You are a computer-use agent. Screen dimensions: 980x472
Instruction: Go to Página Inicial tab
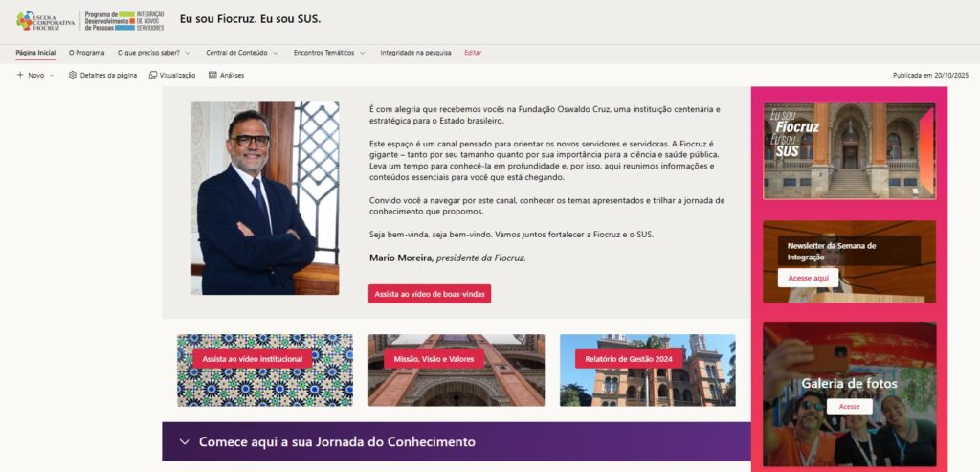click(35, 53)
